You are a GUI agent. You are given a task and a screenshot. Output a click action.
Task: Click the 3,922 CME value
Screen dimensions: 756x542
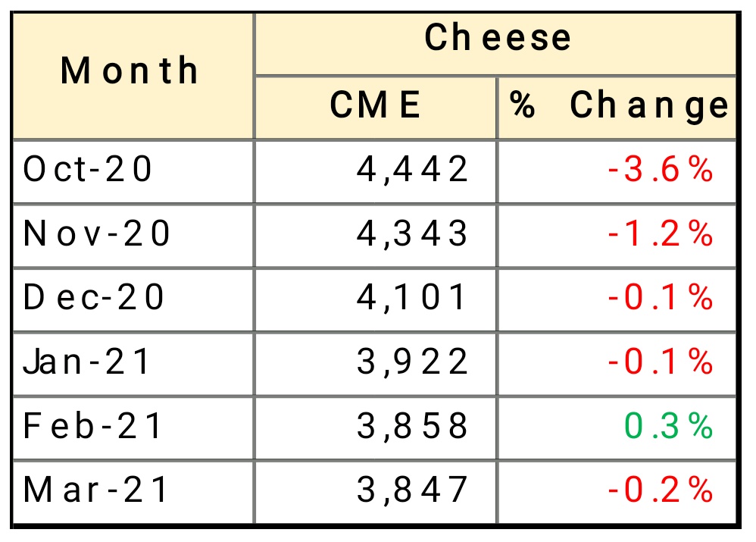pos(413,362)
